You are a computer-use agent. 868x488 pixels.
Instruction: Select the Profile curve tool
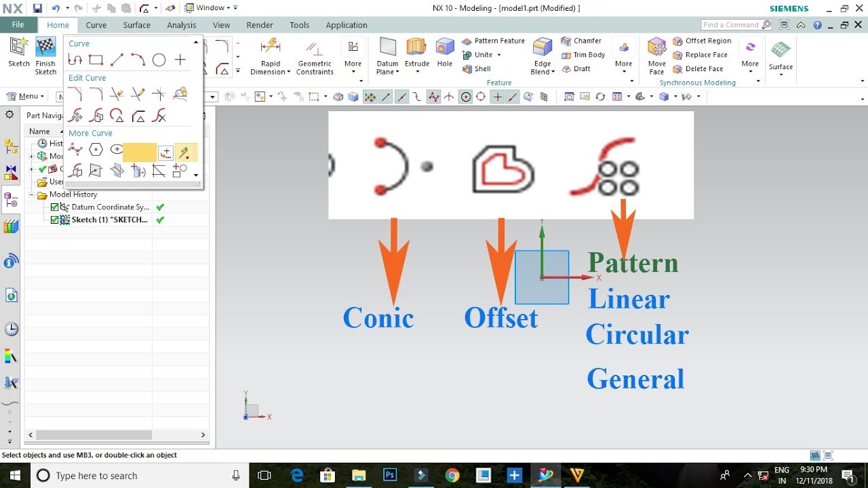[x=75, y=60]
